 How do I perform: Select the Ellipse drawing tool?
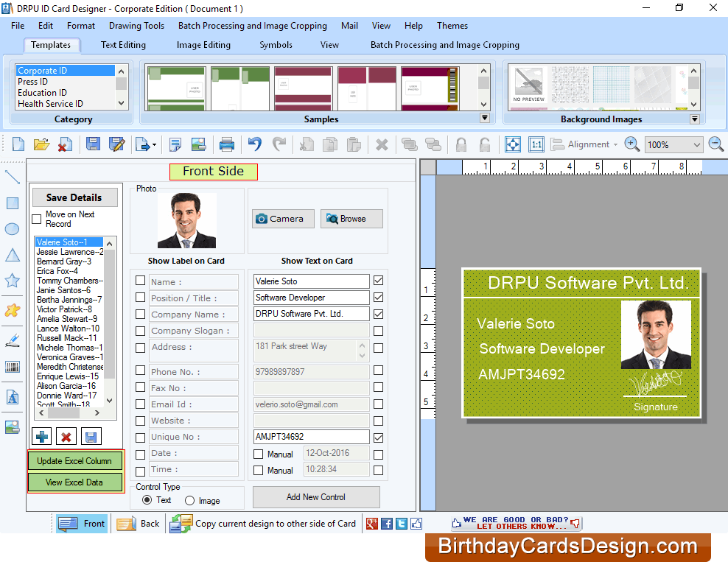pyautogui.click(x=12, y=229)
